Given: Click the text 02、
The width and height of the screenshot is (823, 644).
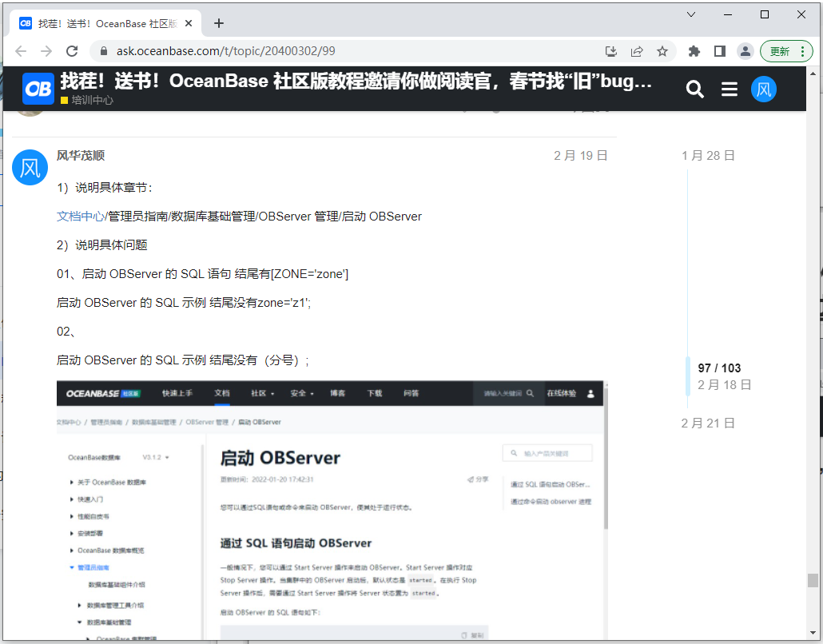Looking at the screenshot, I should [66, 332].
